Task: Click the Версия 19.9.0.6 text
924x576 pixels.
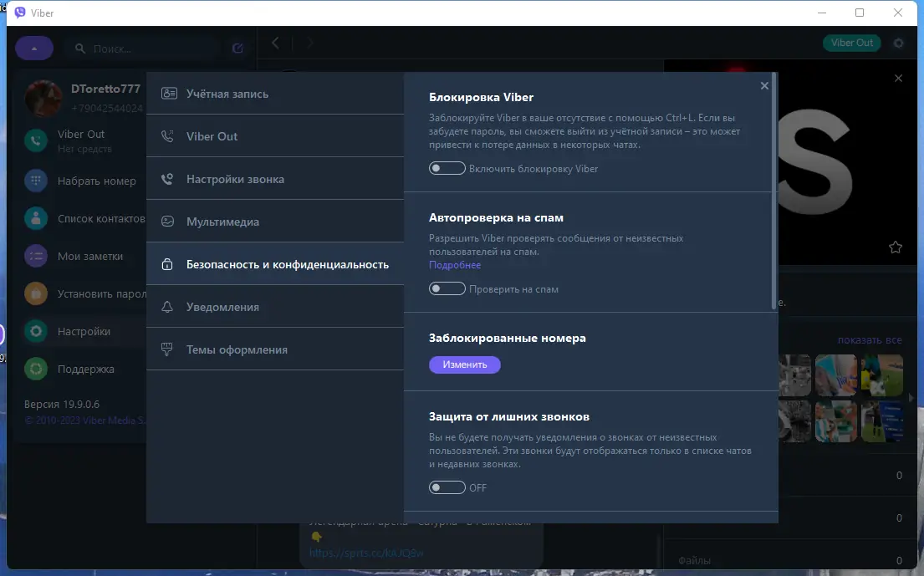Action: (x=62, y=404)
